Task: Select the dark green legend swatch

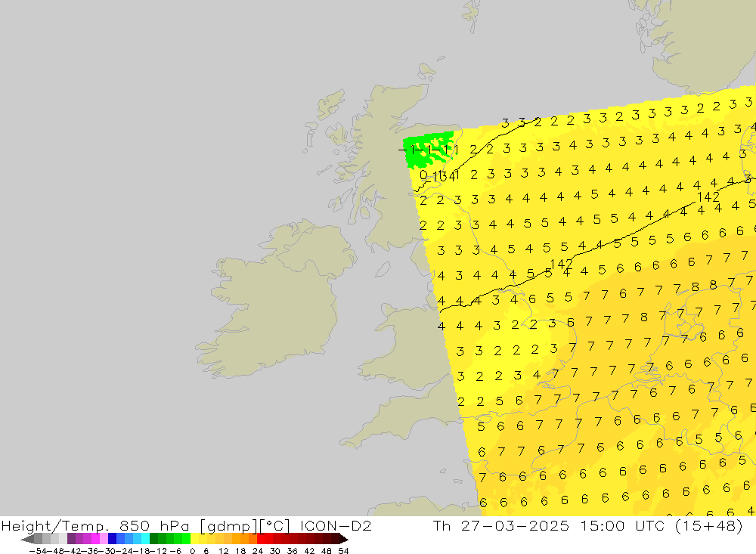Action: (153, 539)
